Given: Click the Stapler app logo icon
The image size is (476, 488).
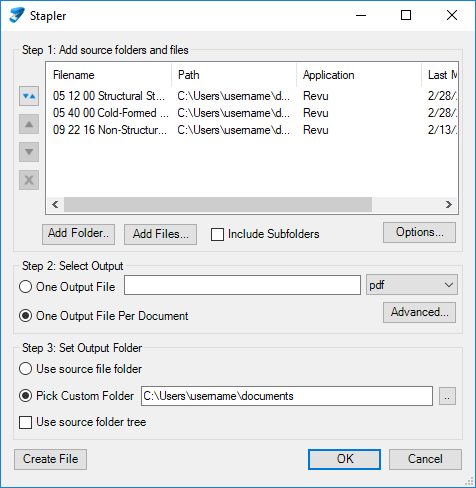Looking at the screenshot, I should coord(16,15).
